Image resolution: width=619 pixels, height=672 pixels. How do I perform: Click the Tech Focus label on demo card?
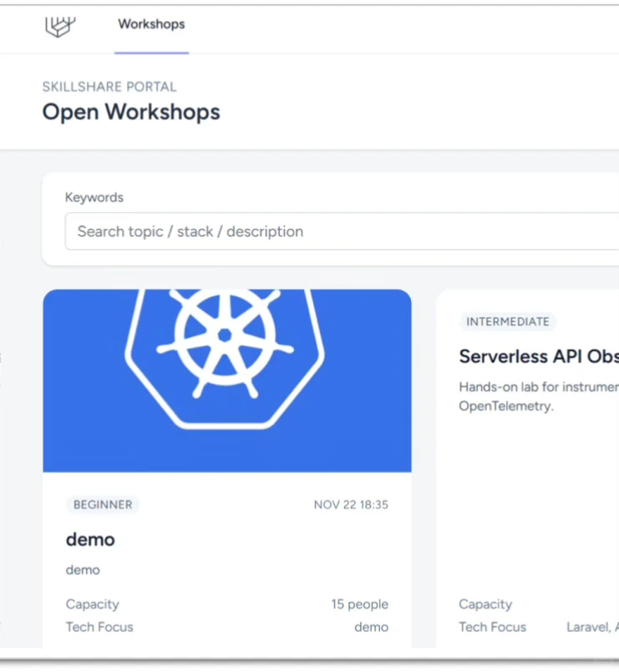(x=99, y=627)
